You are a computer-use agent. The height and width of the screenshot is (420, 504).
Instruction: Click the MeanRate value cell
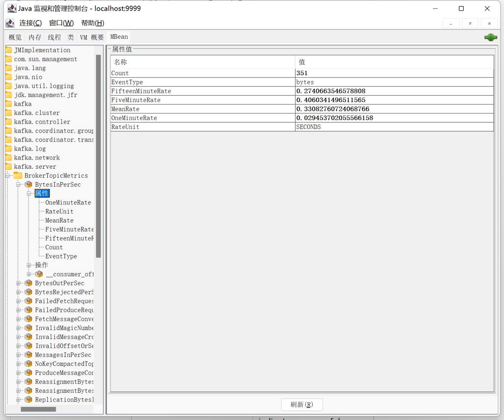point(394,109)
